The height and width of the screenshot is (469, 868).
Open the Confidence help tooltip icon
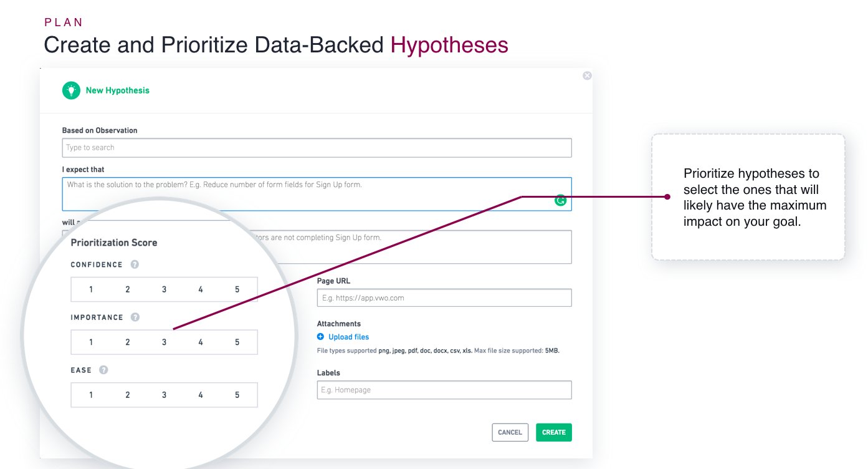click(135, 264)
